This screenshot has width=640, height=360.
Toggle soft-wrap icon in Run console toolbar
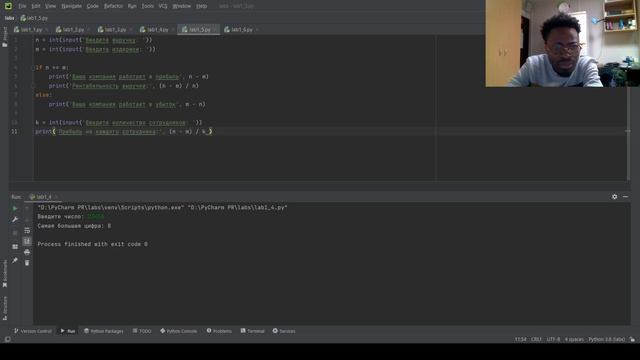click(27, 231)
